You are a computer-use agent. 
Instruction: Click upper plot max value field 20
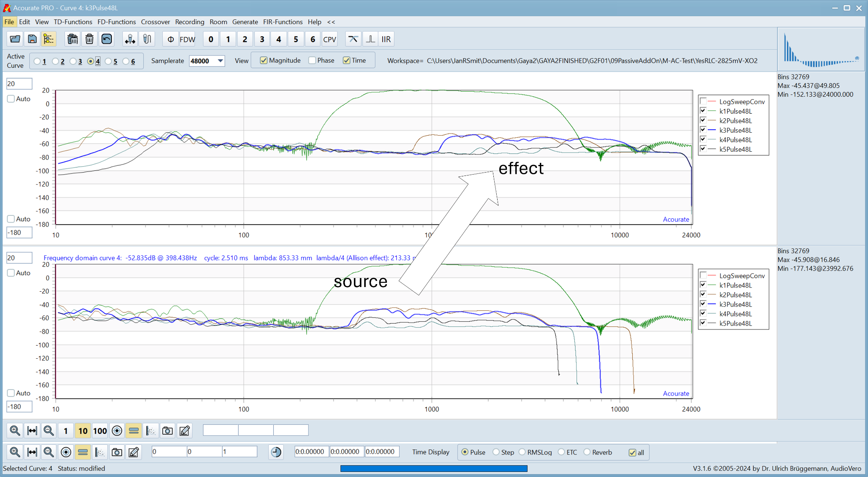[19, 84]
